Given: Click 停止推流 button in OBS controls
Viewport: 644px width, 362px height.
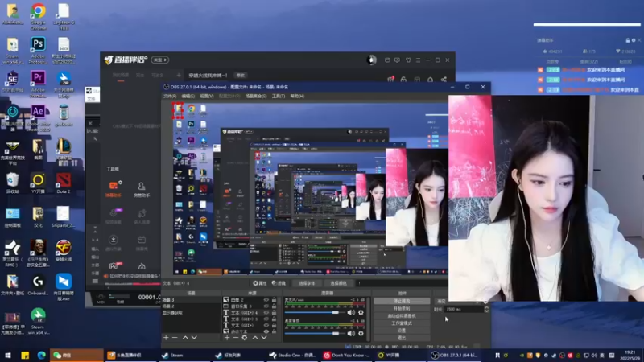Looking at the screenshot, I should click(402, 301).
